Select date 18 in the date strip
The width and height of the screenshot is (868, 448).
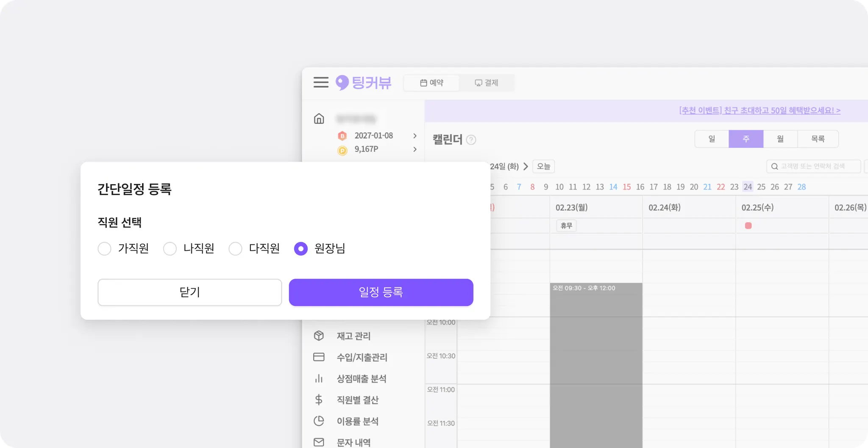667,187
